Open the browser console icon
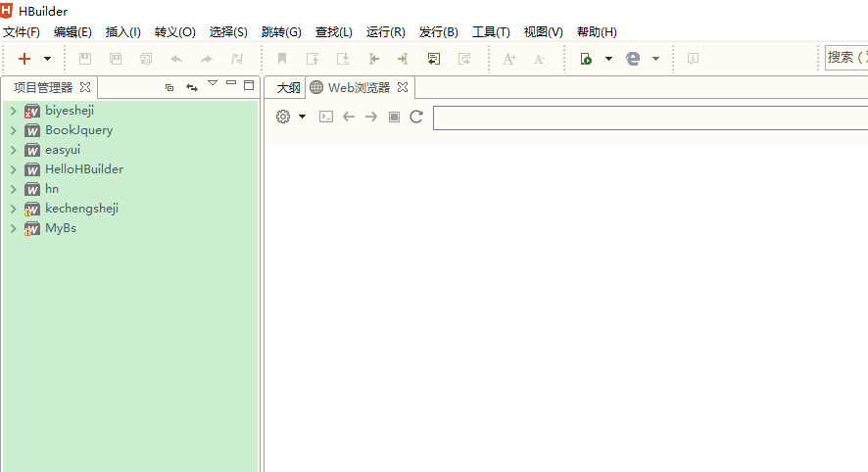 coord(326,117)
